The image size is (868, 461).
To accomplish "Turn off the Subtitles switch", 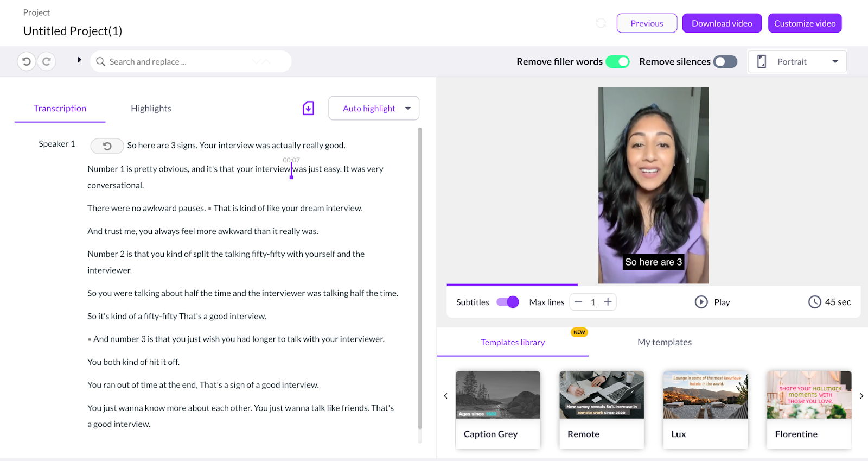I will (508, 302).
